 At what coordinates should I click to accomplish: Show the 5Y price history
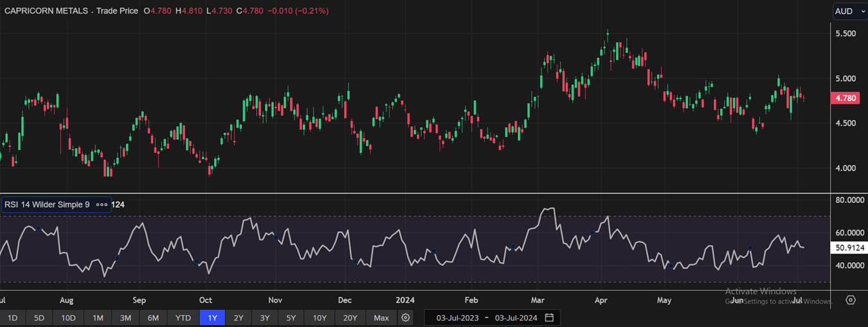(291, 317)
